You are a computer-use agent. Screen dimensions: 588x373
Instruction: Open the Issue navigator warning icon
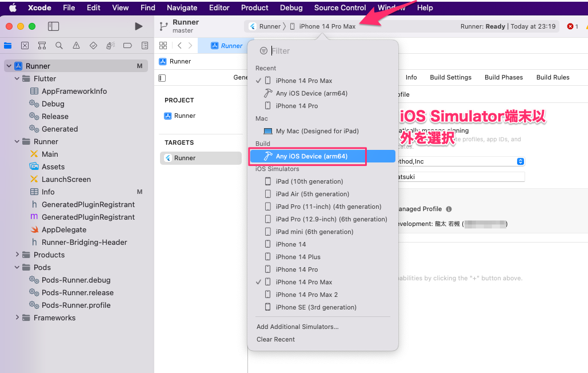click(76, 46)
